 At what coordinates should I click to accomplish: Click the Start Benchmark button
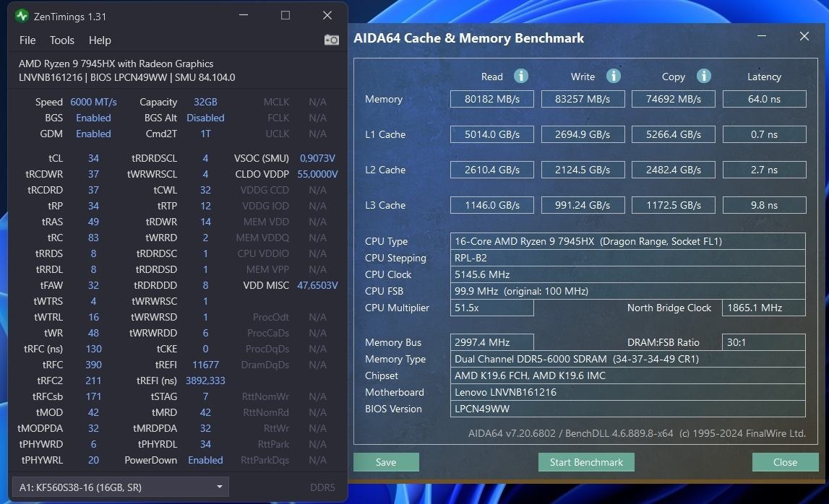(586, 462)
